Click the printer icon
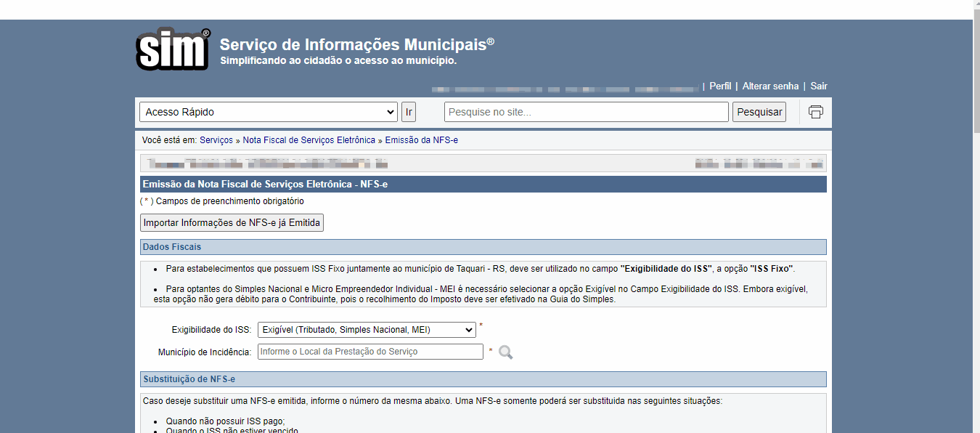 pyautogui.click(x=815, y=112)
